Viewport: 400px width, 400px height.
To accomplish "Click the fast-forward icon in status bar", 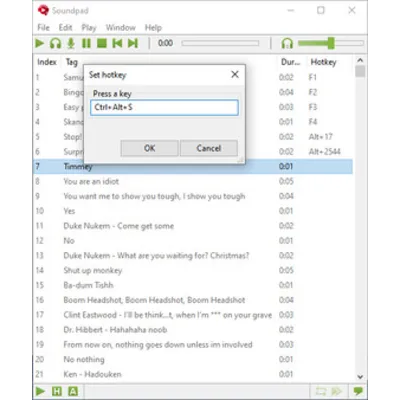I will pyautogui.click(x=337, y=391).
